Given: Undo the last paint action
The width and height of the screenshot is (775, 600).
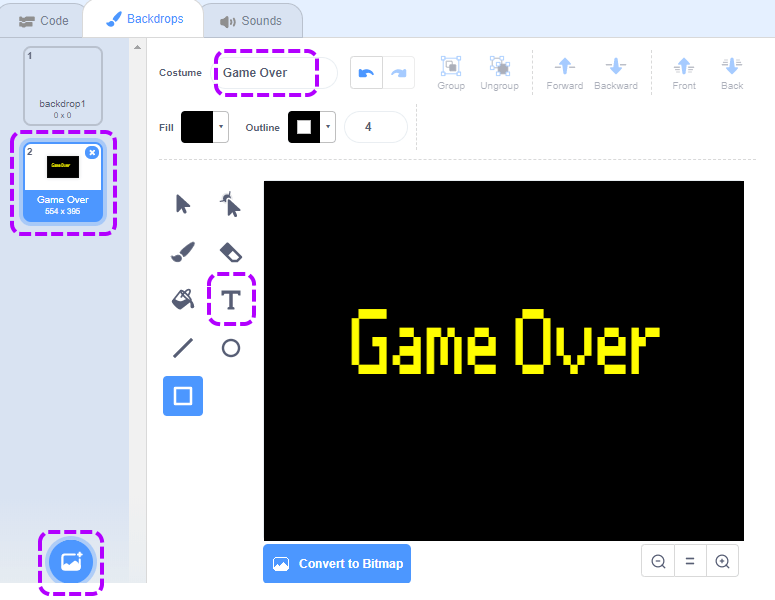Looking at the screenshot, I should point(366,73).
